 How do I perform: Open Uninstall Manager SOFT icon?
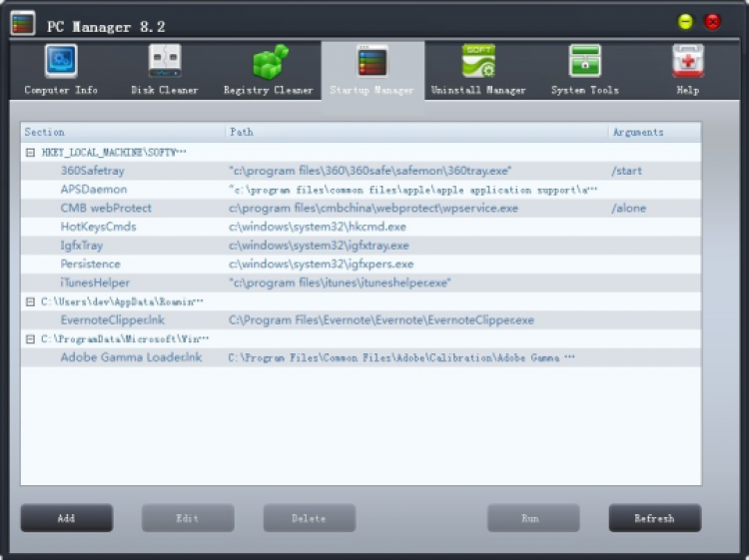click(477, 63)
